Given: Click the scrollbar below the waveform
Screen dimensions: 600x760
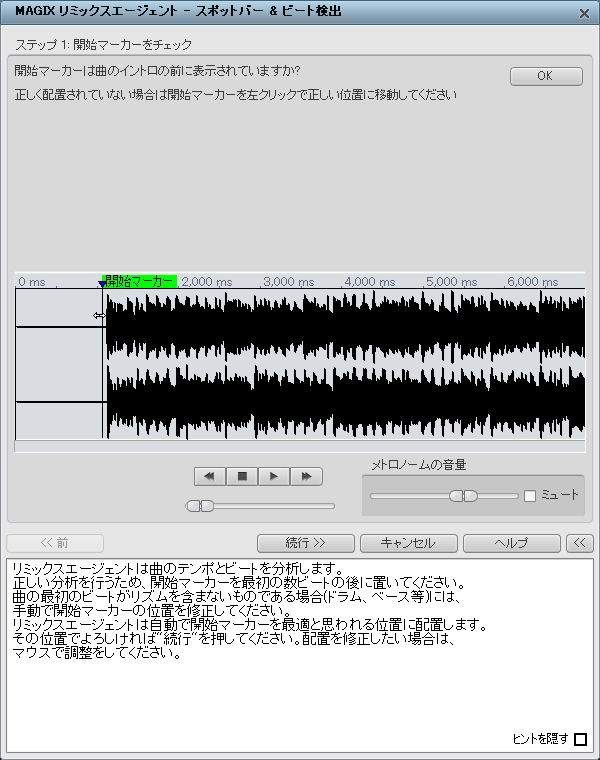Looking at the screenshot, I should [x=300, y=446].
